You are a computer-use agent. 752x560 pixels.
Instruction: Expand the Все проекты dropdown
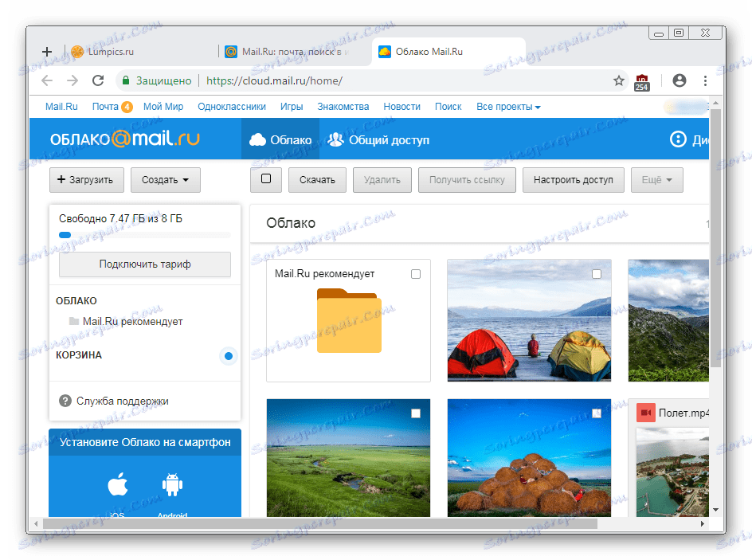tap(508, 107)
